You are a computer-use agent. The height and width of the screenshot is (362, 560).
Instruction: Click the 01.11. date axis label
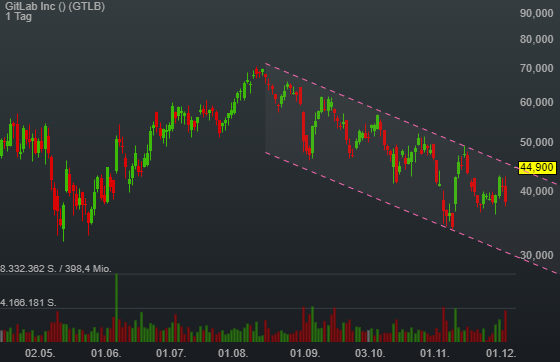435,353
